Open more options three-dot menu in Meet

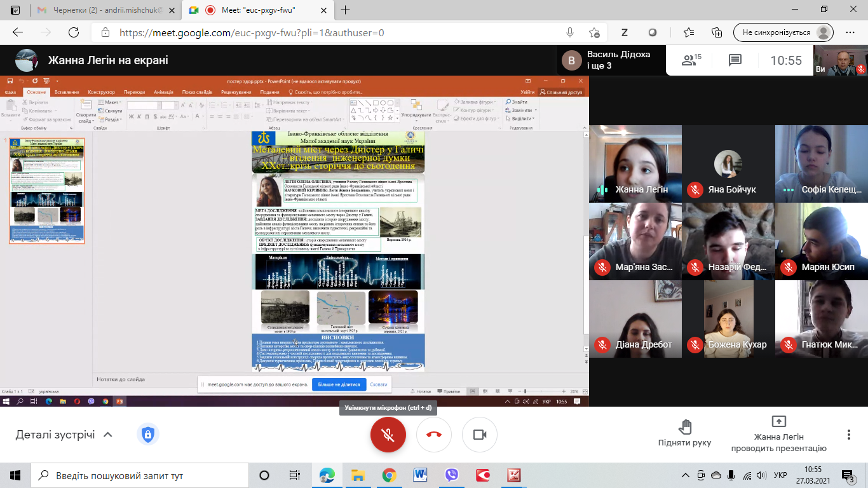pos(848,435)
